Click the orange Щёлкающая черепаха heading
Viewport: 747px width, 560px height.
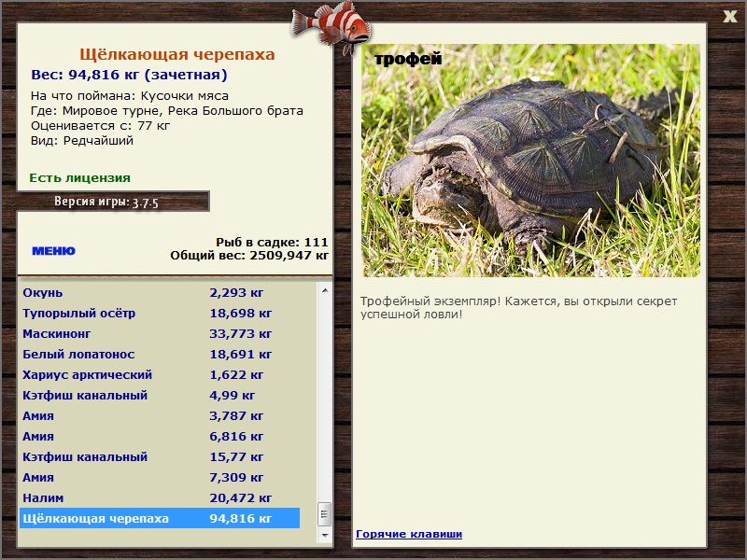point(176,54)
